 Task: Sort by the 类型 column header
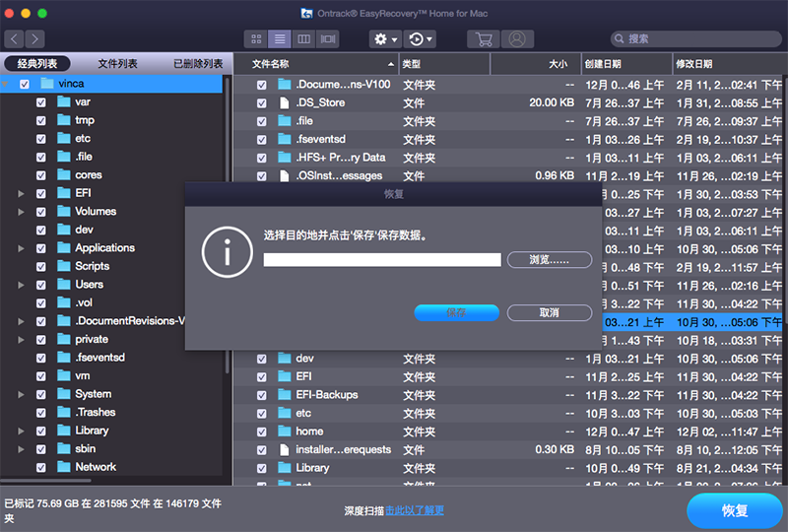coord(445,64)
